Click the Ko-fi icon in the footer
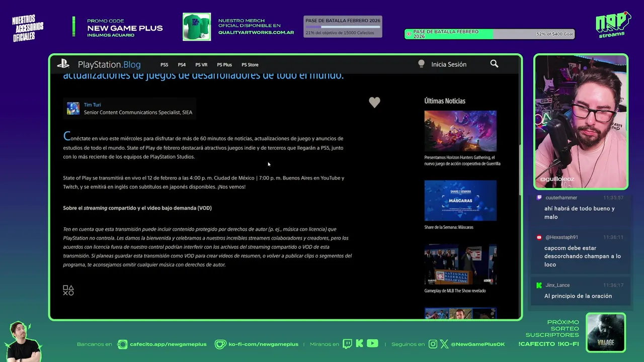644x362 pixels. (220, 344)
